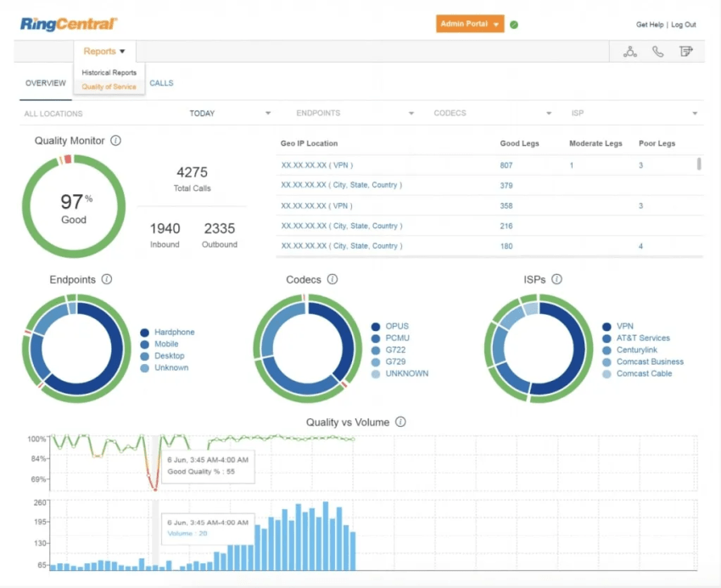Open the Admin Portal dropdown

470,25
